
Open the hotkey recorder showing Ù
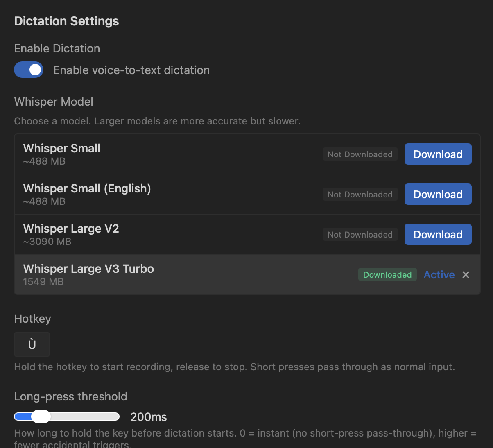pyautogui.click(x=32, y=344)
